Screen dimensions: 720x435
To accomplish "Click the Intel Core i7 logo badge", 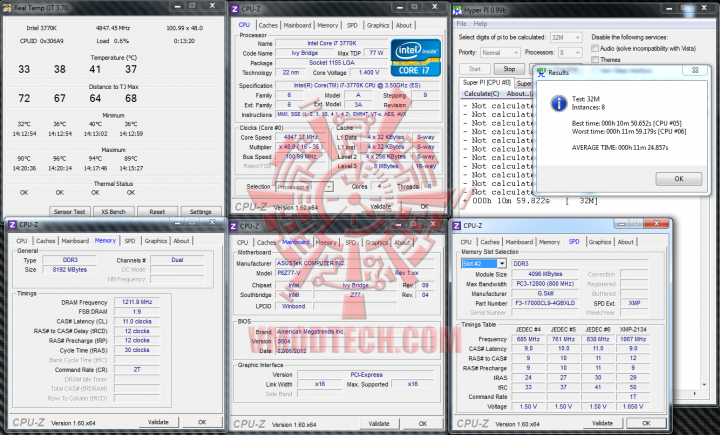I will (416, 57).
